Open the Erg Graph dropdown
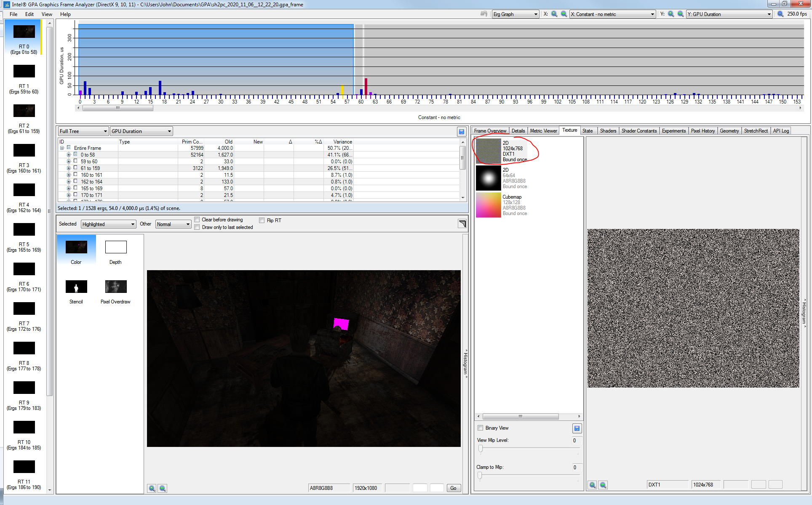Image resolution: width=812 pixels, height=505 pixels. point(516,14)
